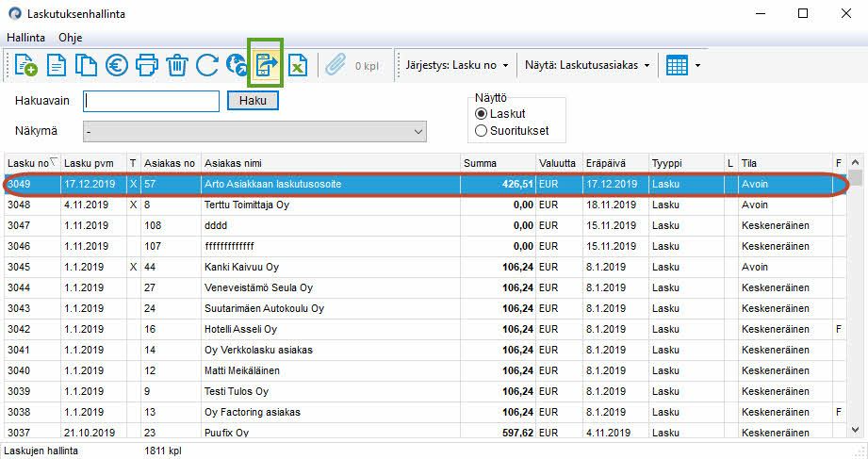Click the copy invoice icon
This screenshot has height=459, width=868.
click(87, 65)
